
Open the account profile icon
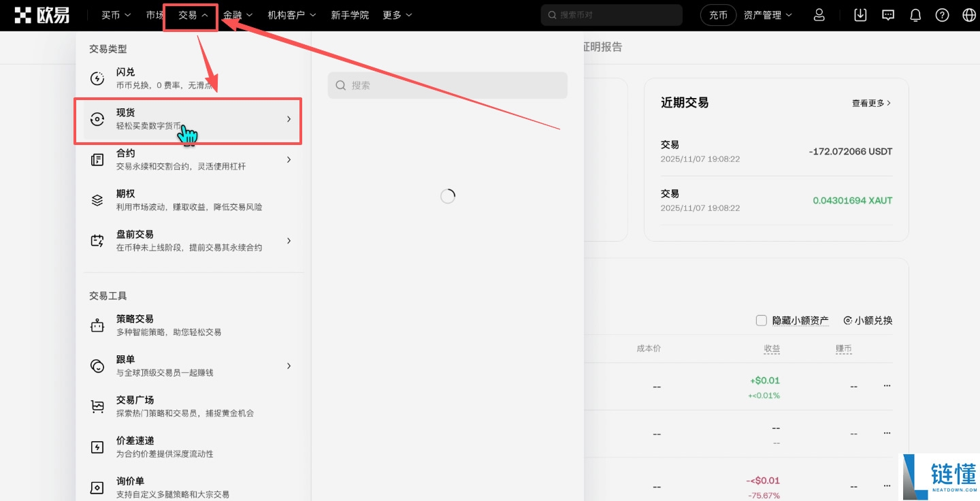tap(819, 14)
